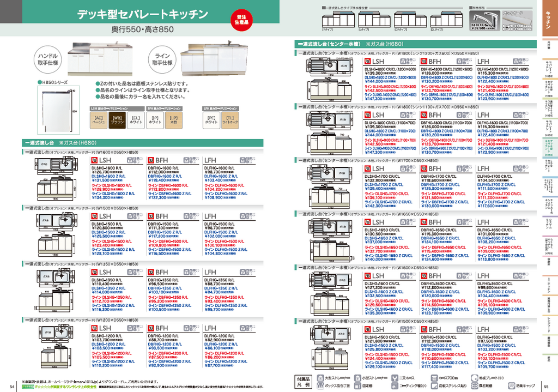Click the large strainer (大型ストレーナー) legend icon
558x392 pixels.
(x=320, y=378)
